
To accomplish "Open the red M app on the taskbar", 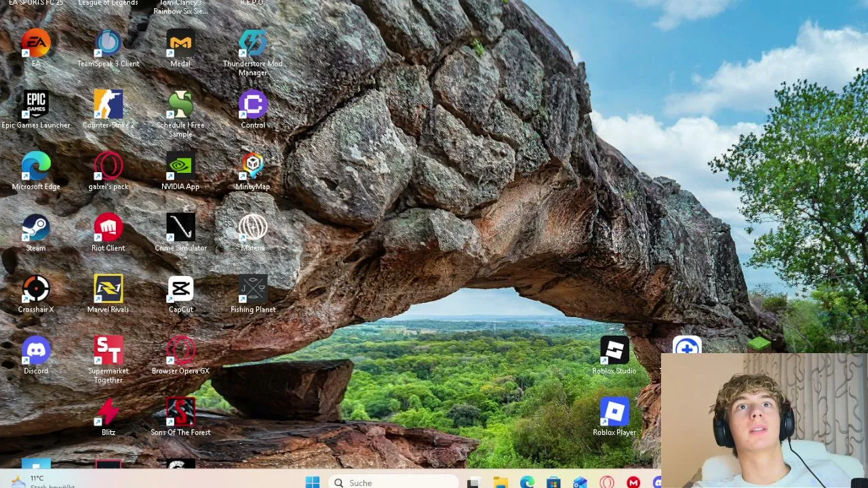I will pos(633,483).
